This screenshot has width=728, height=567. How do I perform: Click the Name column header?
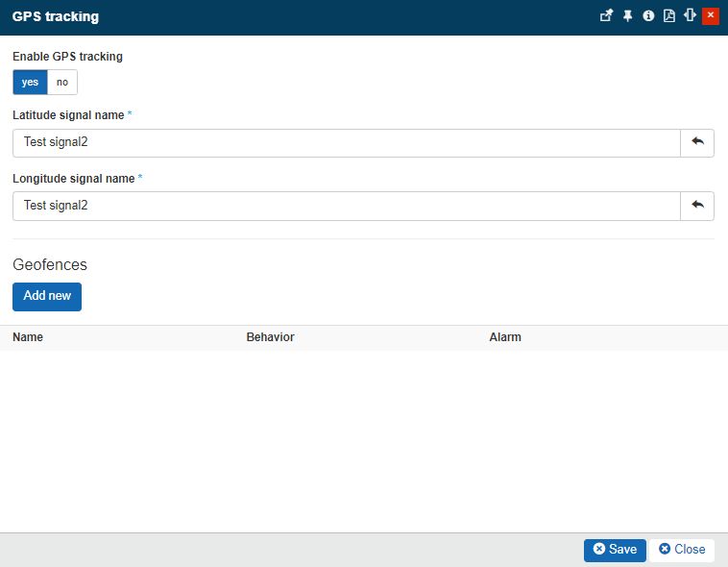coord(28,337)
